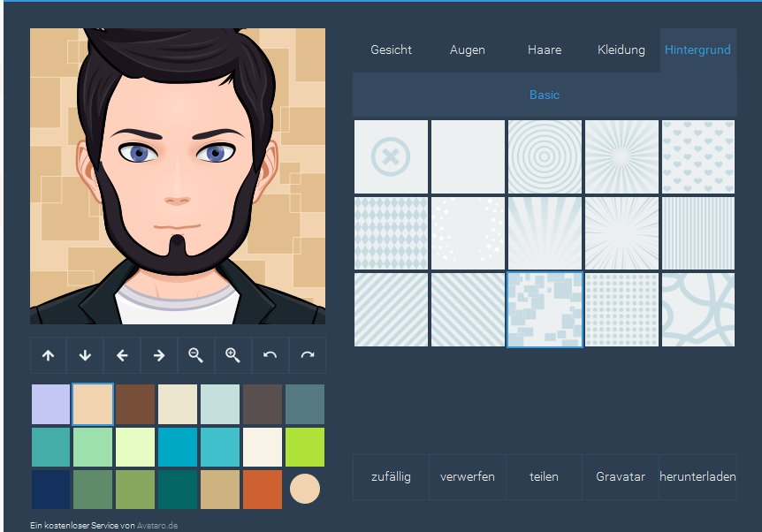Pick the burnt orange swatch
This screenshot has width=762, height=532.
click(262, 490)
